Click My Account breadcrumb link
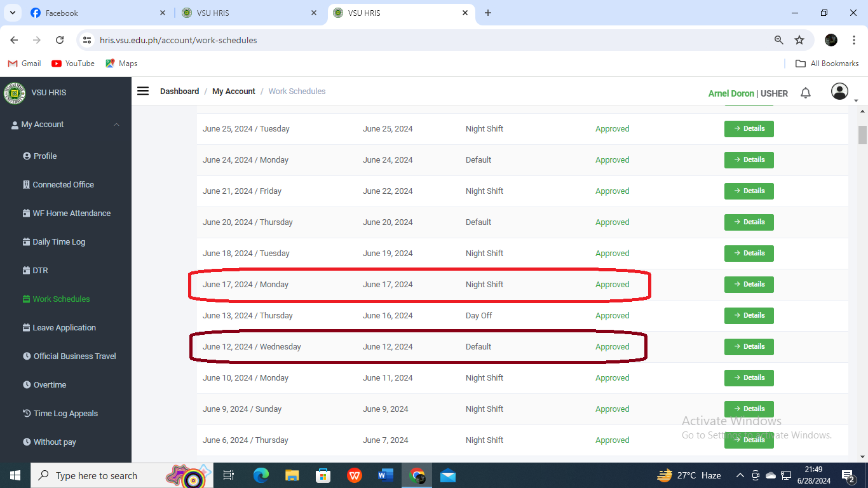Viewport: 868px width, 488px height. coord(233,91)
